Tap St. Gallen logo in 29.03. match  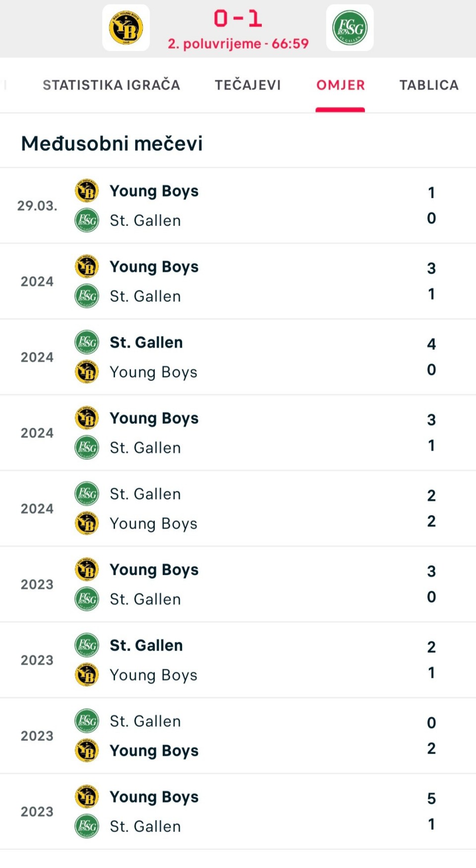[87, 220]
